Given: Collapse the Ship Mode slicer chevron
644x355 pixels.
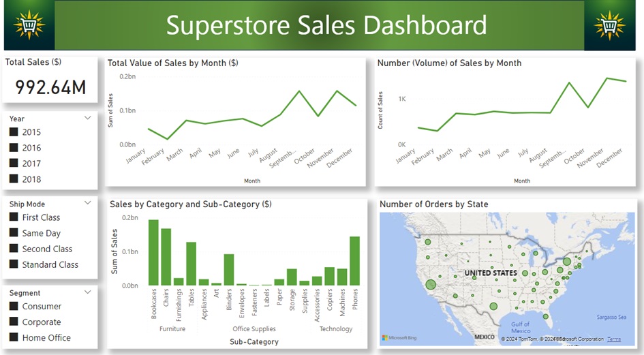Looking at the screenshot, I should pos(87,202).
